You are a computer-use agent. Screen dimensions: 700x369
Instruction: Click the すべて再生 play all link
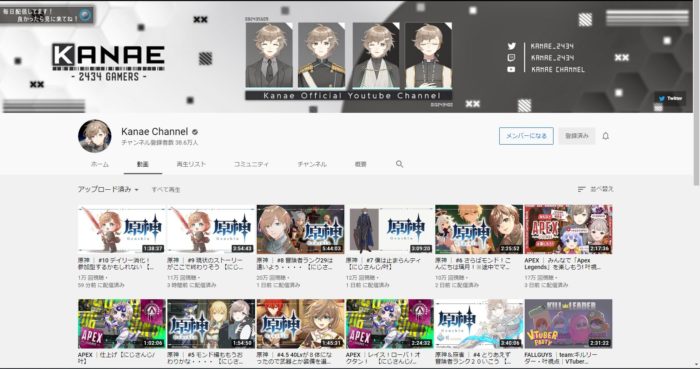pos(166,190)
